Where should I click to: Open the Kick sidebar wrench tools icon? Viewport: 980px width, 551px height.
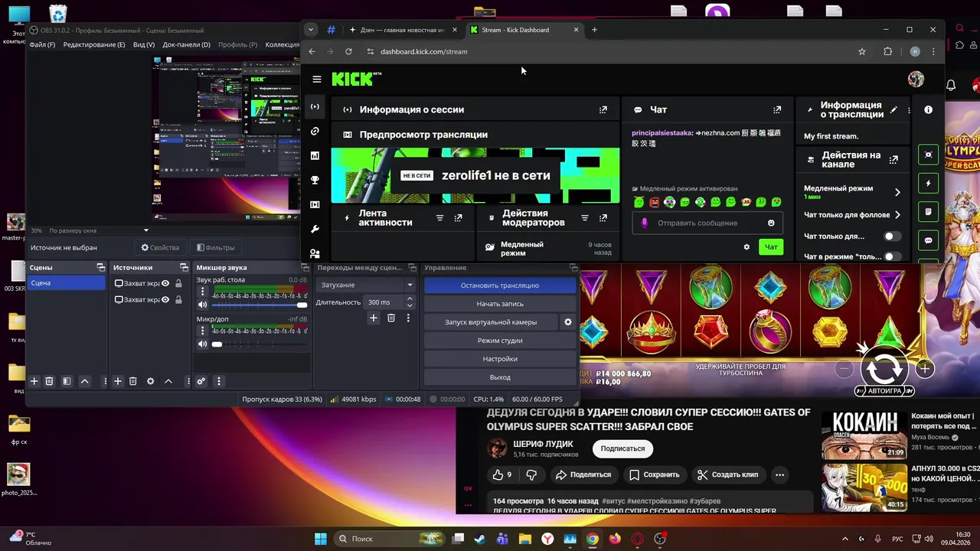315,229
